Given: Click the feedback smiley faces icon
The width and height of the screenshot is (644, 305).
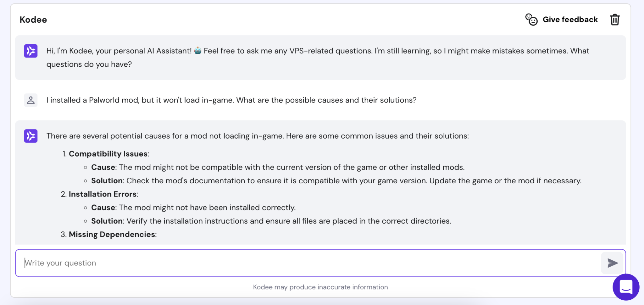Looking at the screenshot, I should [x=531, y=19].
